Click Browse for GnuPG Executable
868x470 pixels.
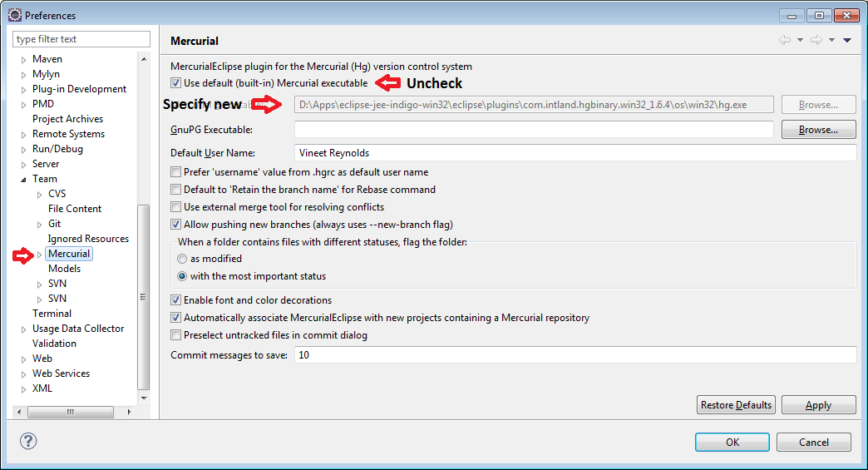tap(818, 130)
